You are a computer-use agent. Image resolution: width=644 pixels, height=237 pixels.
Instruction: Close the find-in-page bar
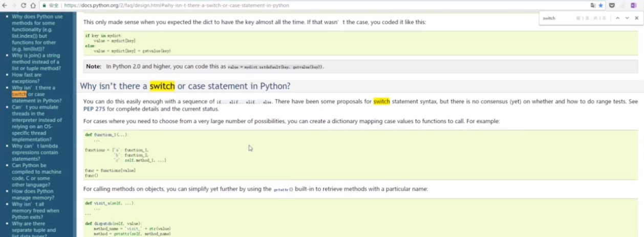coord(636,18)
